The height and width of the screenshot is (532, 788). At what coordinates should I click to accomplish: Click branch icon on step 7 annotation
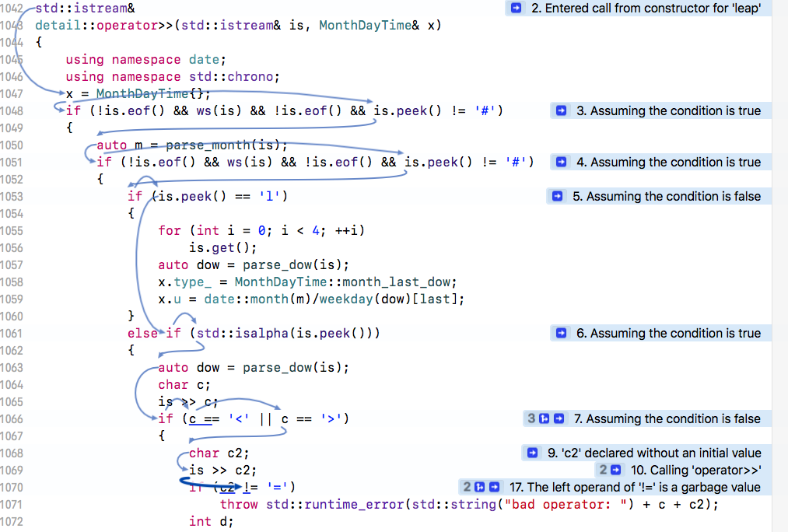click(544, 418)
